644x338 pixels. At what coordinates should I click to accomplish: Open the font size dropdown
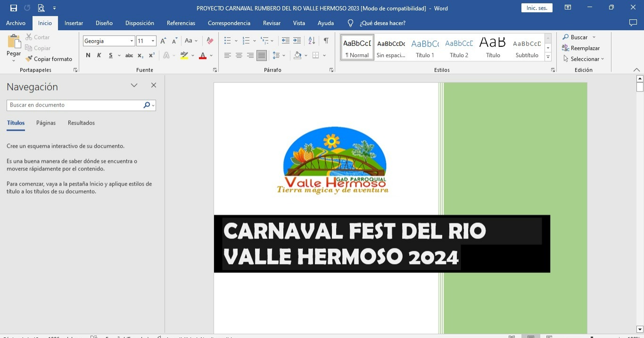153,42
